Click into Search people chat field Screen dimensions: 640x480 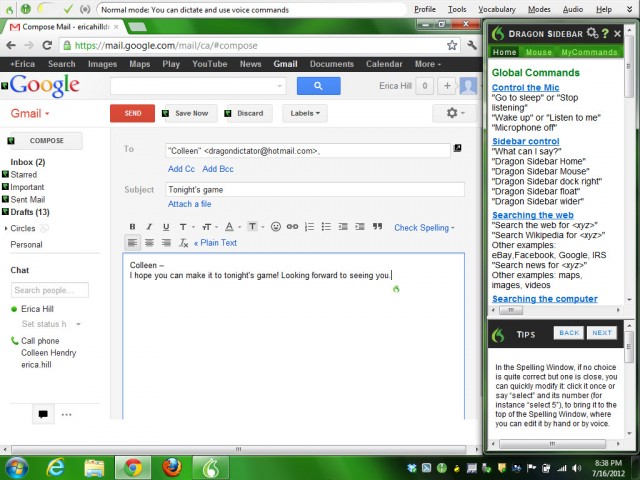50,290
